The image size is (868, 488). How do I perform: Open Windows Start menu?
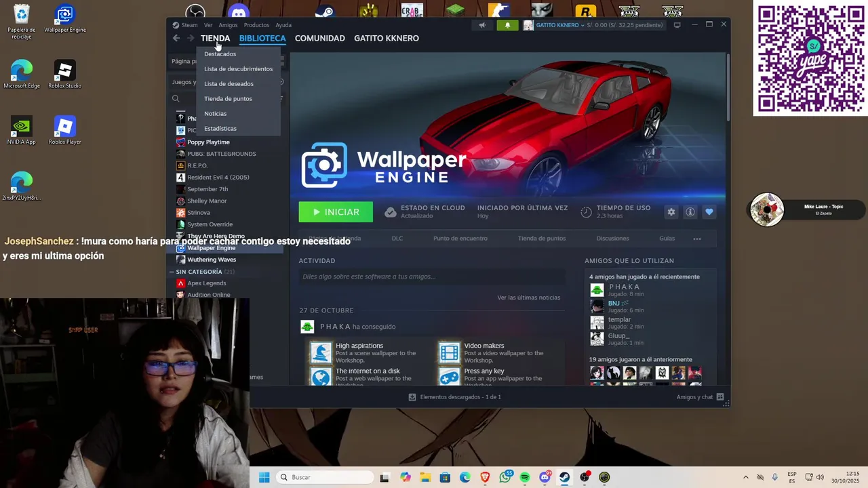click(264, 477)
